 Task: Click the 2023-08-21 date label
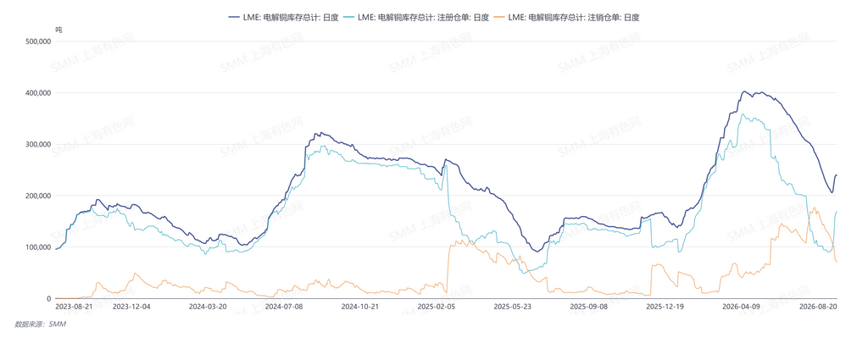[x=74, y=306]
